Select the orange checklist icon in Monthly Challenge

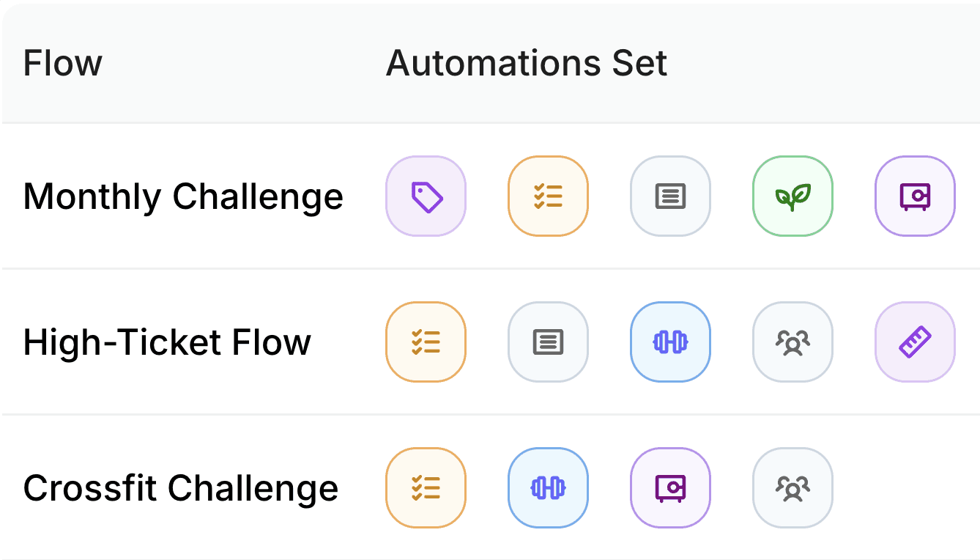(548, 196)
